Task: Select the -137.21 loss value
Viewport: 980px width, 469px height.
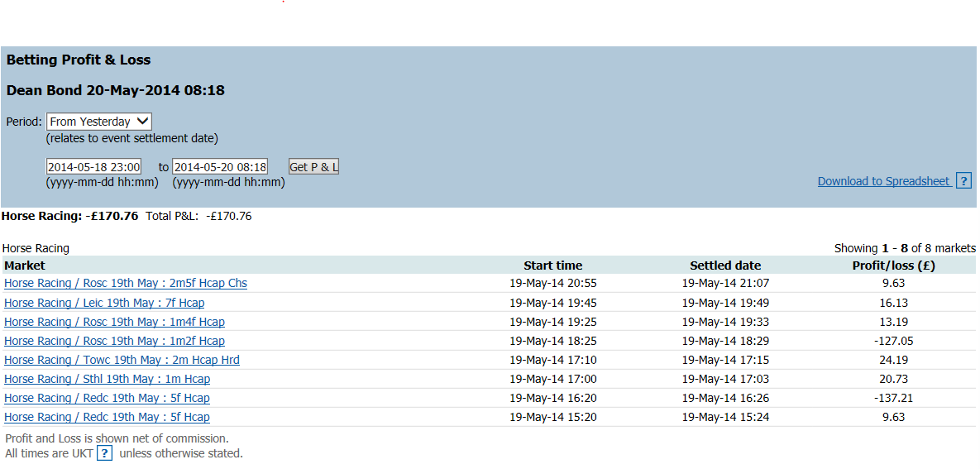Action: click(x=894, y=399)
